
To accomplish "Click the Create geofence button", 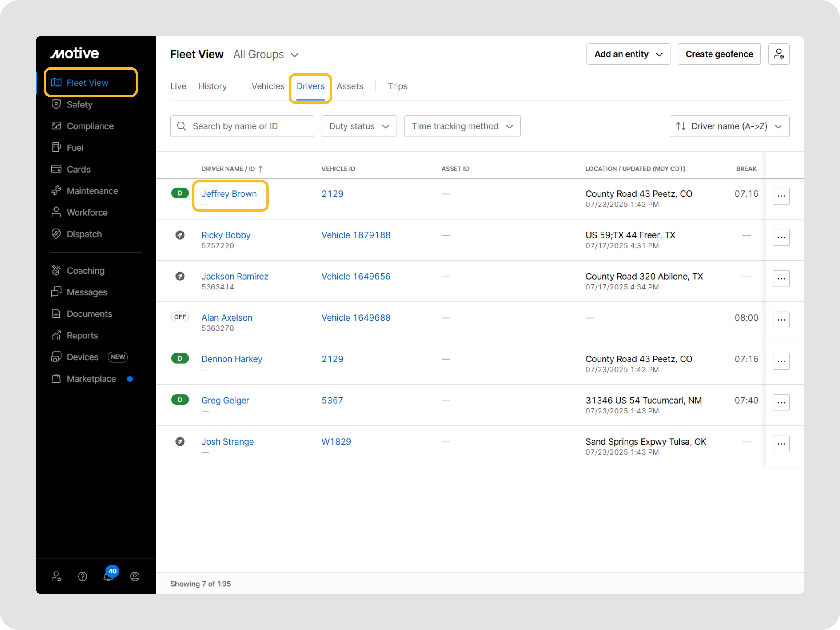I will pos(719,54).
